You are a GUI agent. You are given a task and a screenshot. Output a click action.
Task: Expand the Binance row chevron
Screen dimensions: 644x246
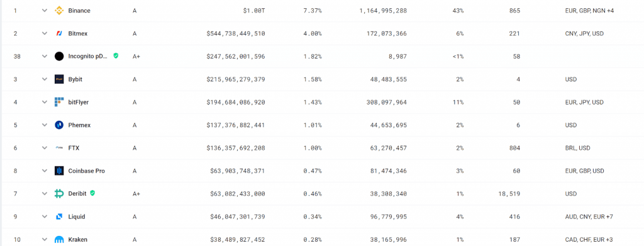point(45,11)
